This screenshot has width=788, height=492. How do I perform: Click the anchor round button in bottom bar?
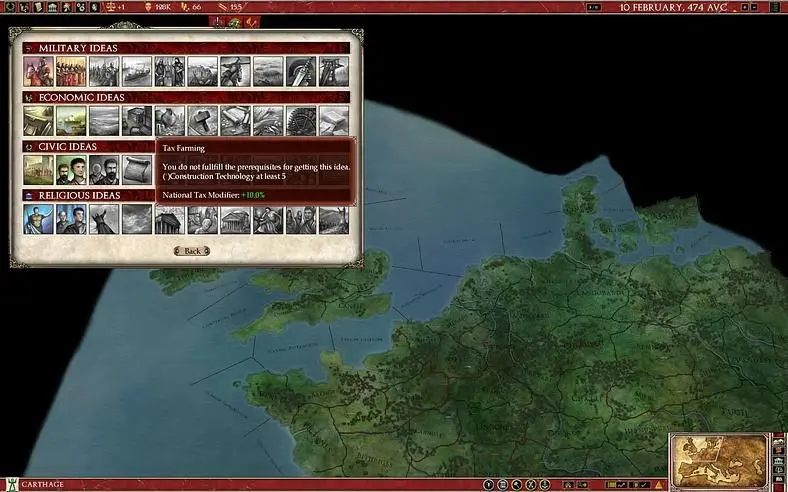tap(545, 485)
